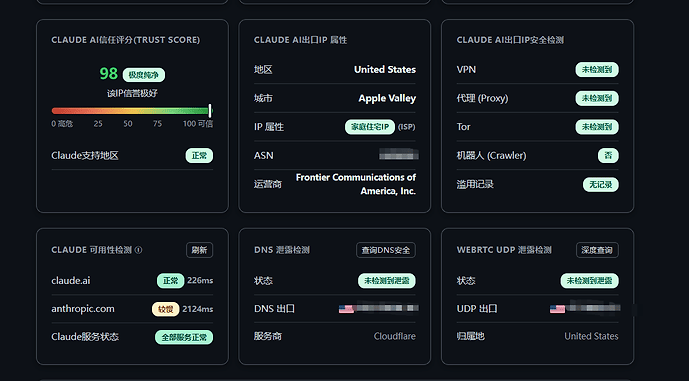Viewport: 689px width, 381px height.
Task: Click the DNS 泄露检测 heading
Action: 282,250
